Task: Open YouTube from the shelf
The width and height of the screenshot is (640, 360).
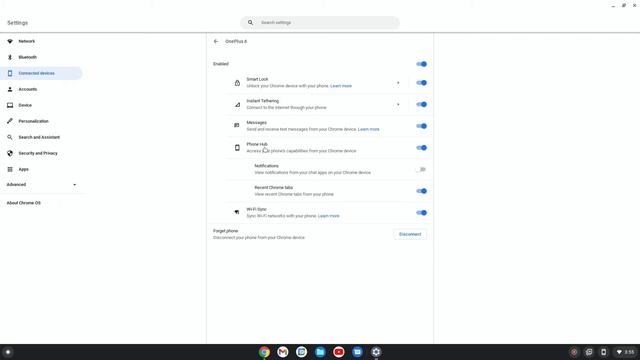Action: click(x=338, y=352)
